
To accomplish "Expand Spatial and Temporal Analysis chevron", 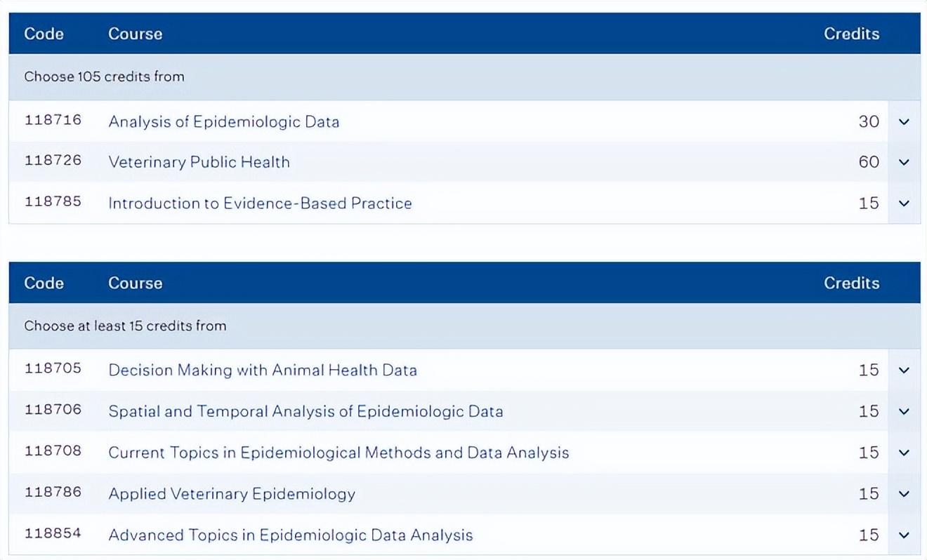I will click(x=904, y=411).
